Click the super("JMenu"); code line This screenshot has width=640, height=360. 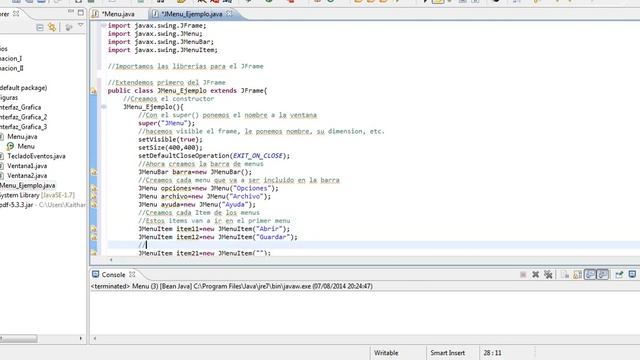167,123
